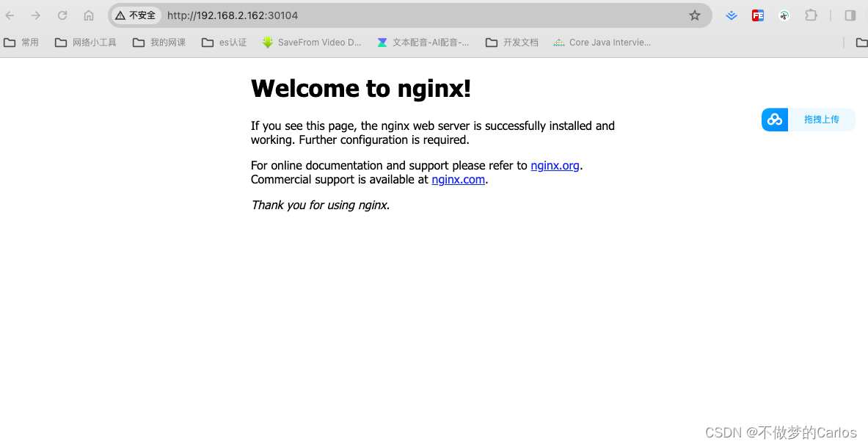868x447 pixels.
Task: Open the 网络小工具 bookmarks folder
Action: tap(86, 43)
